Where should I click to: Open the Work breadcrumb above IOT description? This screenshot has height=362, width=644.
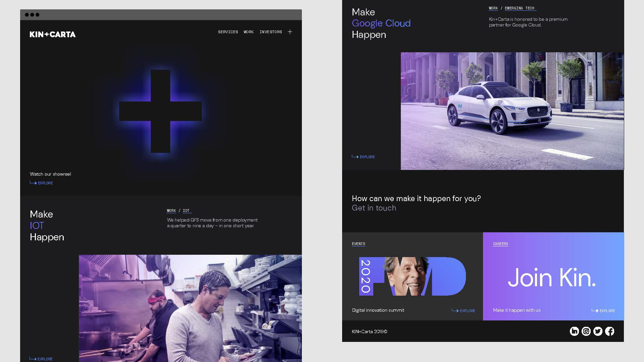(171, 210)
